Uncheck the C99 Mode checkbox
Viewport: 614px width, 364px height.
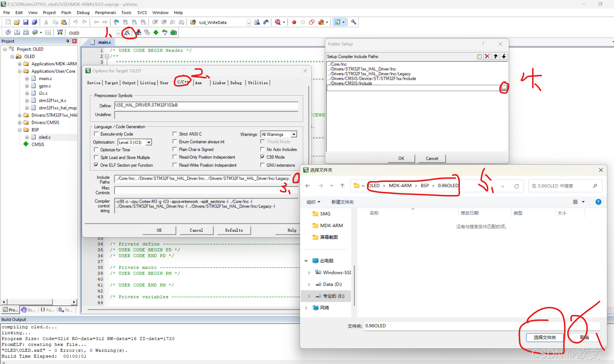click(x=262, y=157)
